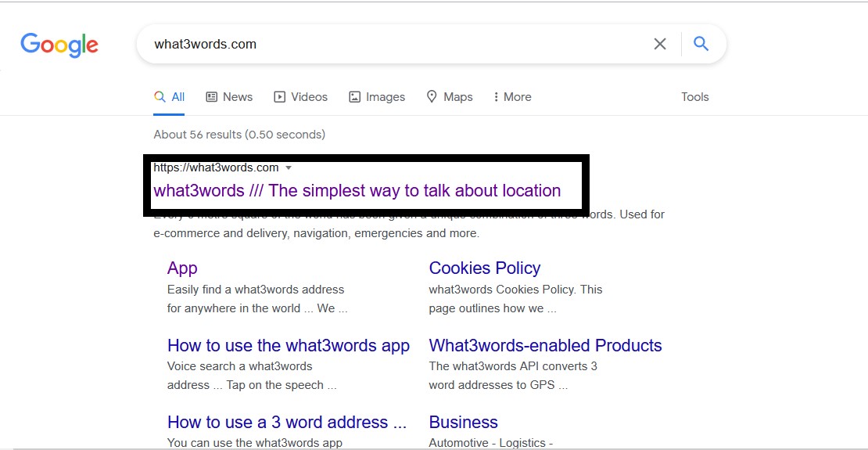This screenshot has width=868, height=450.
Task: Click 'e-commerce and delivery, navigation' description text
Action: coord(316,233)
